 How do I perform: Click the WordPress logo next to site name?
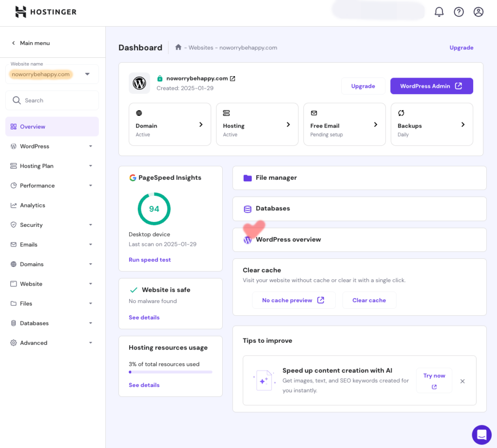[139, 83]
